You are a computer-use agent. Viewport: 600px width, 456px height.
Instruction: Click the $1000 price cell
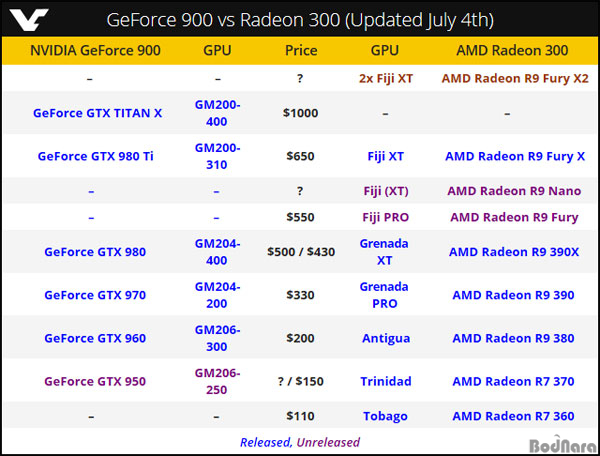tap(301, 113)
